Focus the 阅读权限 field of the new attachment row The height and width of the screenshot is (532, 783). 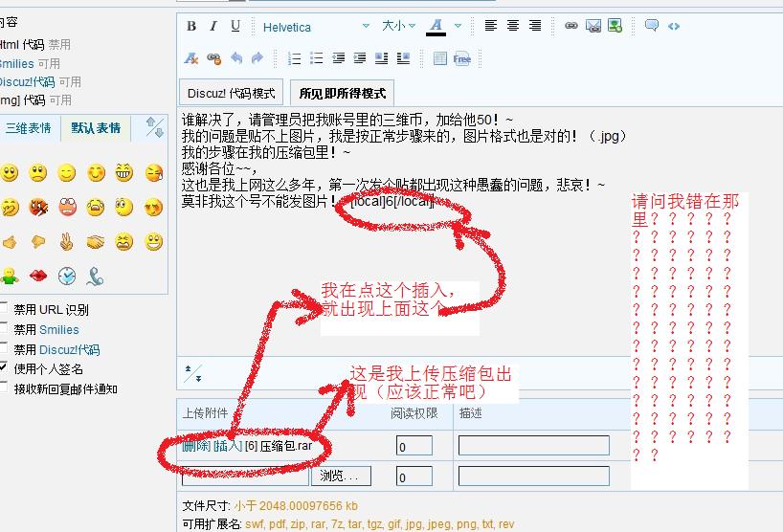pos(414,476)
